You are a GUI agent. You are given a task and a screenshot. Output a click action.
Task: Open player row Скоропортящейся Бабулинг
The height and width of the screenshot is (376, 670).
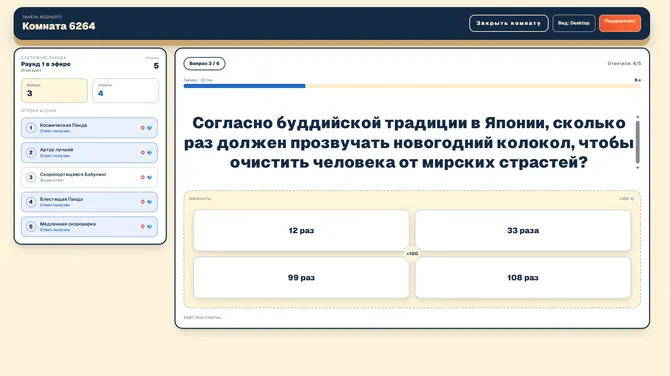point(89,177)
